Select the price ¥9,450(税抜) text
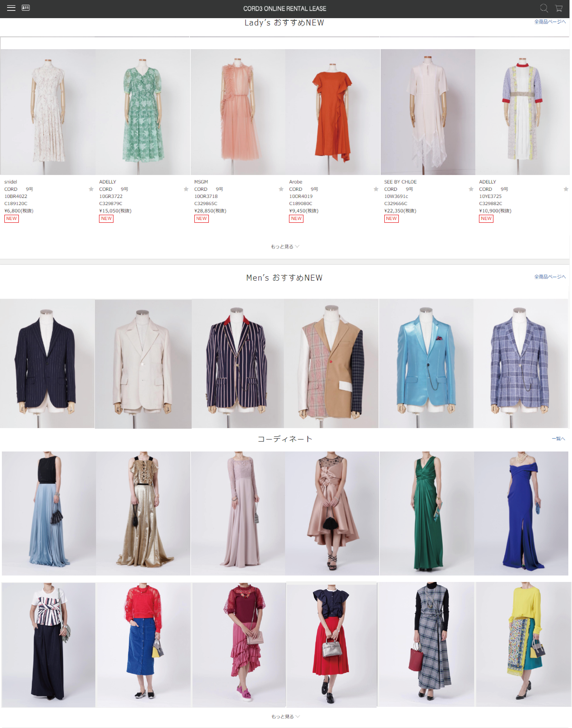Image resolution: width=572 pixels, height=728 pixels. (304, 211)
